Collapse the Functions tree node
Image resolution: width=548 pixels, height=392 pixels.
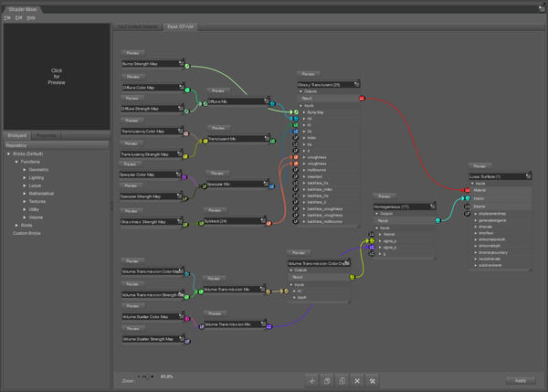[x=16, y=162]
